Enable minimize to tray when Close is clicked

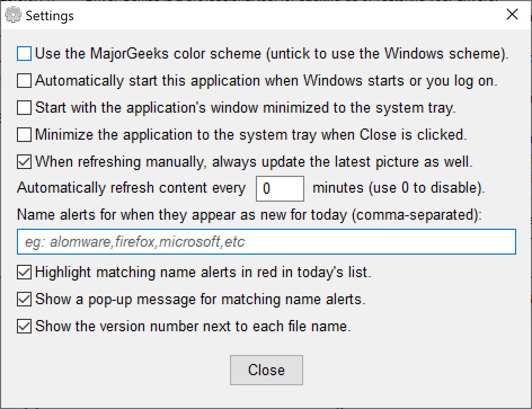click(x=24, y=135)
